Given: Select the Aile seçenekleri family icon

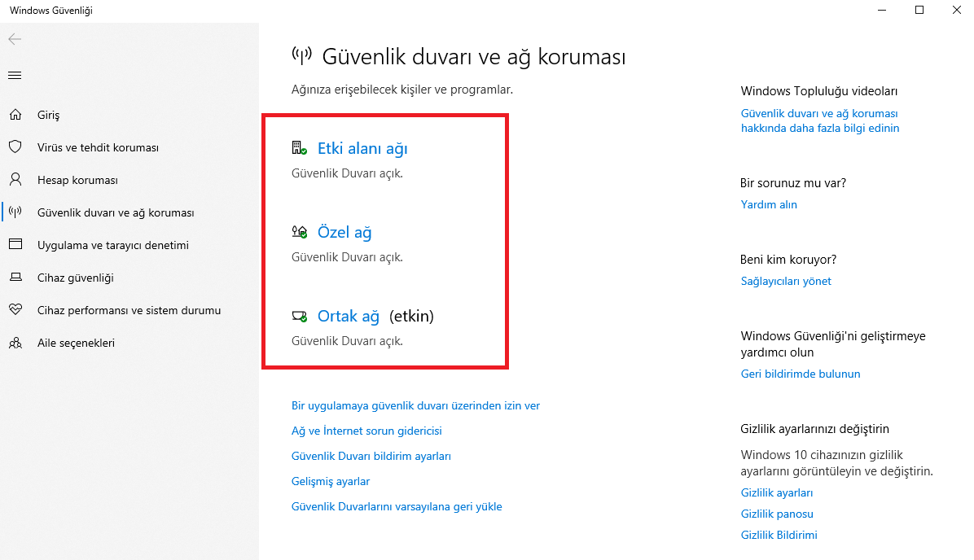Looking at the screenshot, I should tap(15, 343).
